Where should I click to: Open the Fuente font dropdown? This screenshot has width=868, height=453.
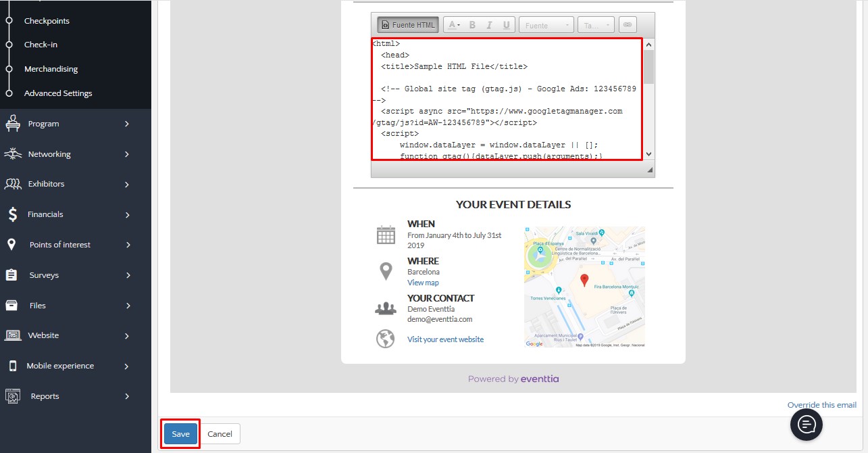[x=546, y=25]
